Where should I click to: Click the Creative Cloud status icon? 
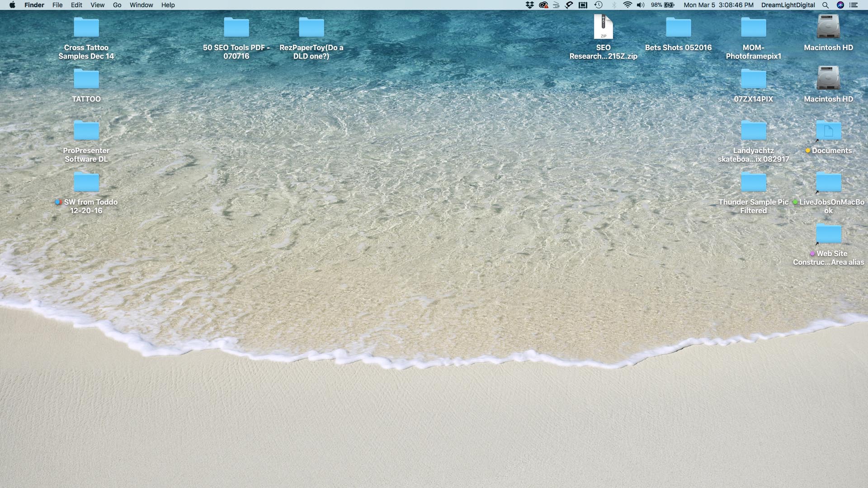pos(543,5)
